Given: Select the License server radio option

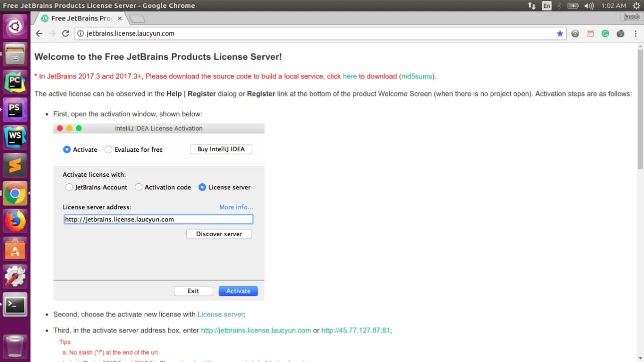Looking at the screenshot, I should [224, 187].
